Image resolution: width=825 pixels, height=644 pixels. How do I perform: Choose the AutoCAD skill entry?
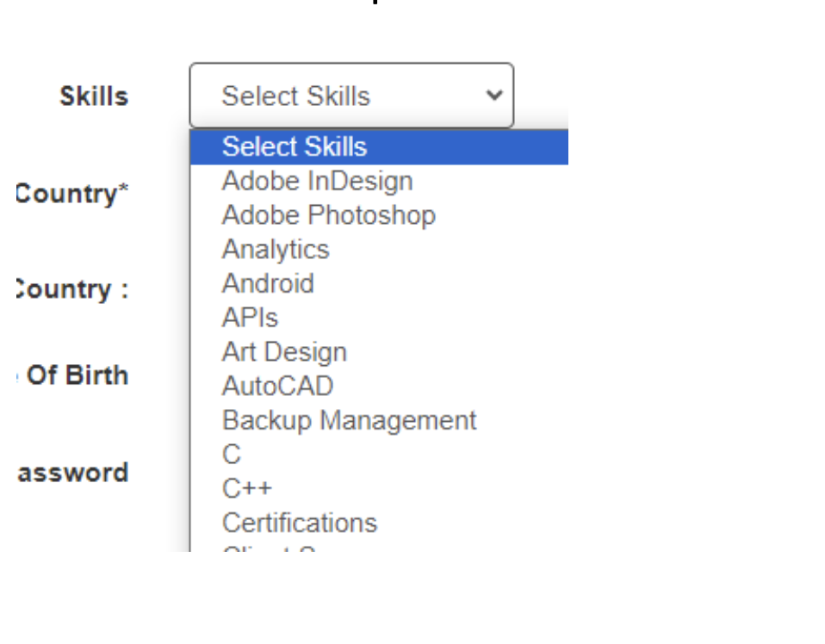(277, 386)
